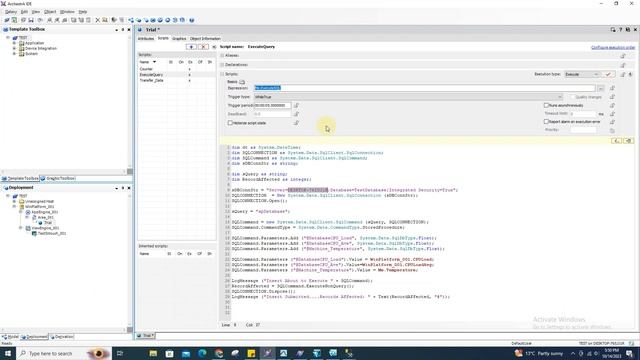Click the Save toolbar icon
The width and height of the screenshot is (640, 360).
tap(31, 20)
